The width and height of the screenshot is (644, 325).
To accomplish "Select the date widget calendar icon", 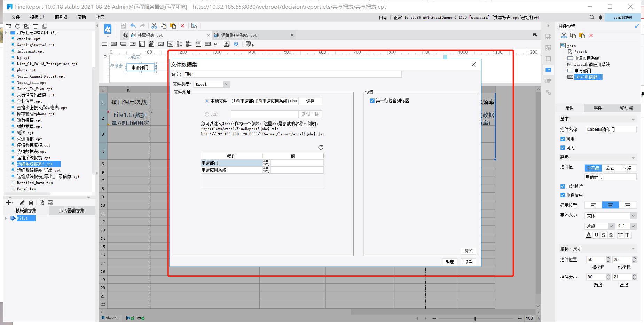I will tap(151, 44).
